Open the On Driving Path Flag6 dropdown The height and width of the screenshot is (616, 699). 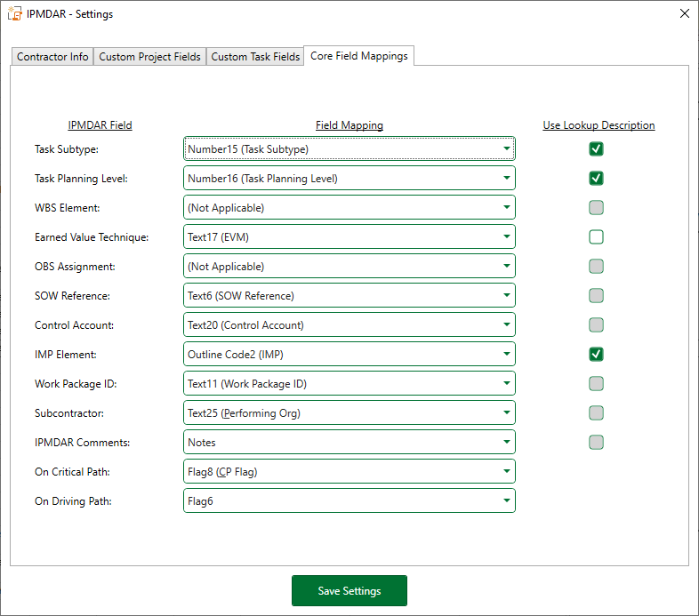coord(349,501)
